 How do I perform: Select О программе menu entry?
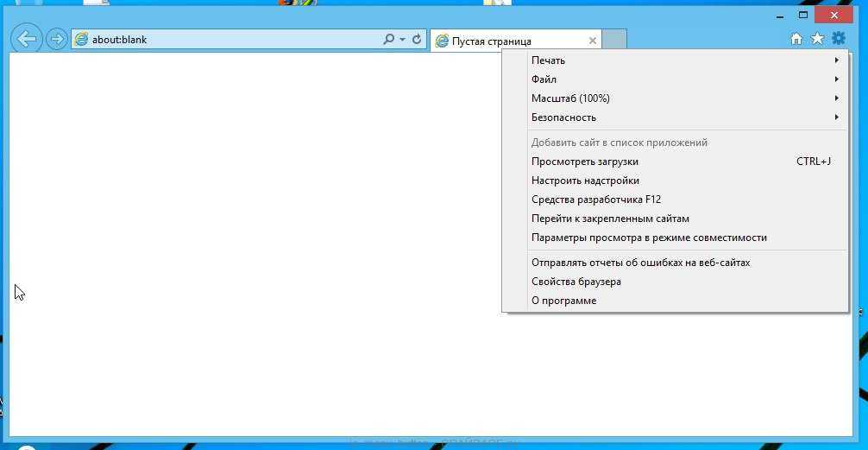(563, 301)
